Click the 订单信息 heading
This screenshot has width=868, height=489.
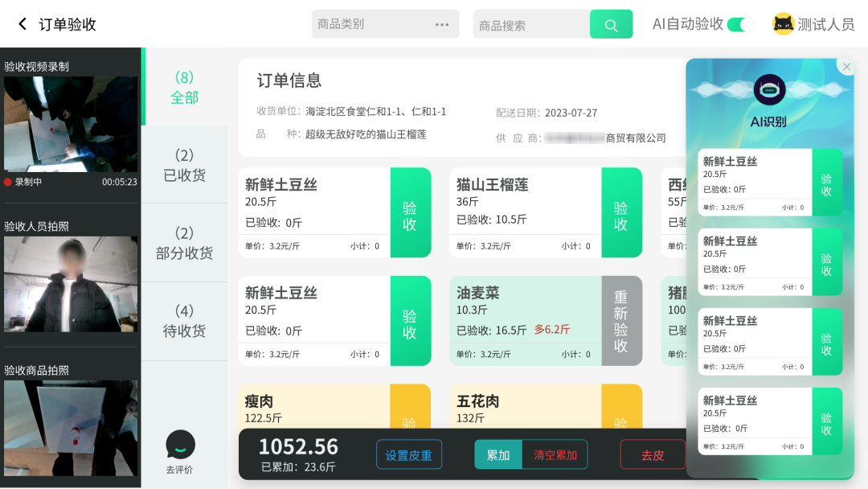coord(289,80)
